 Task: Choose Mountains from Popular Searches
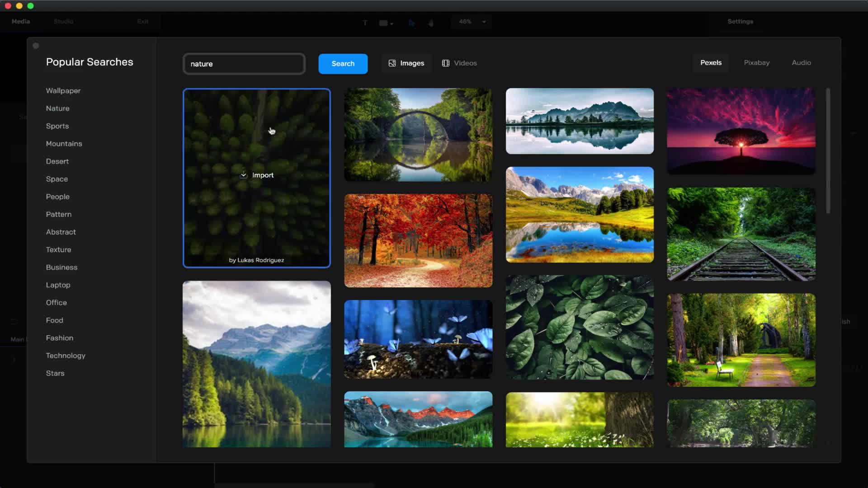(x=64, y=144)
